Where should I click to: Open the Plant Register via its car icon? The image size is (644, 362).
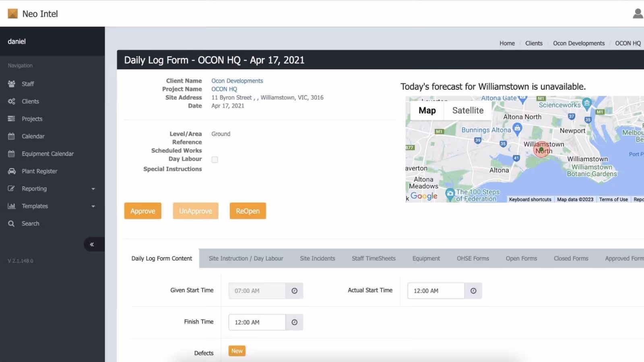coord(12,171)
